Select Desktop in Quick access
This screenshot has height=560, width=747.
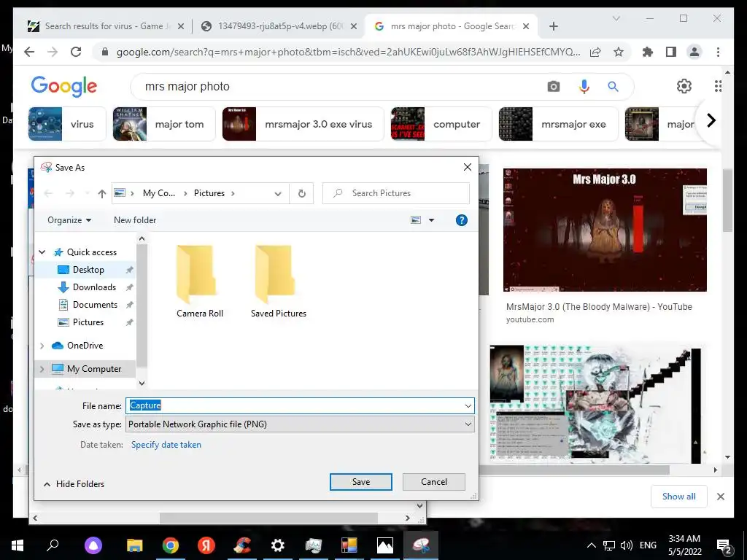pyautogui.click(x=88, y=270)
